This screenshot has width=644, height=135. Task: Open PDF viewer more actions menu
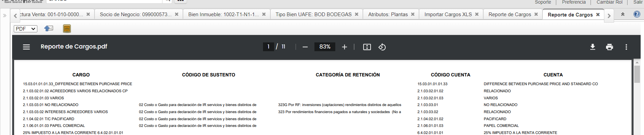pos(626,47)
